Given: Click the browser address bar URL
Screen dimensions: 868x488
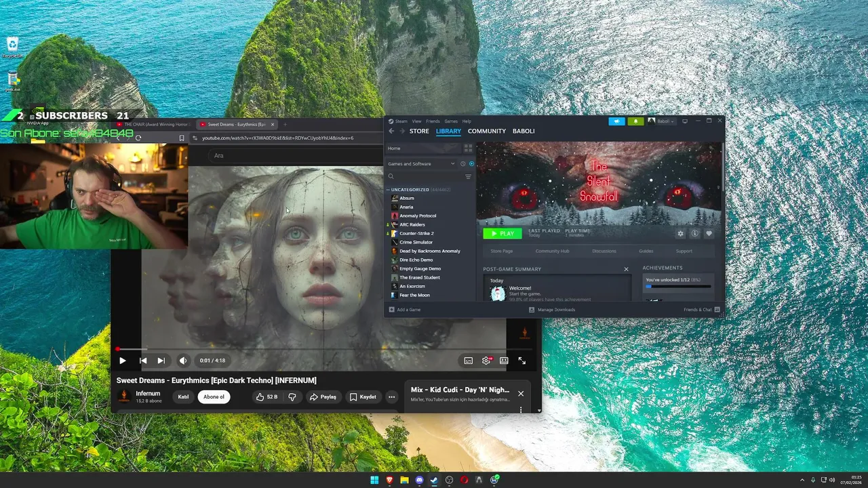Looking at the screenshot, I should coord(277,138).
